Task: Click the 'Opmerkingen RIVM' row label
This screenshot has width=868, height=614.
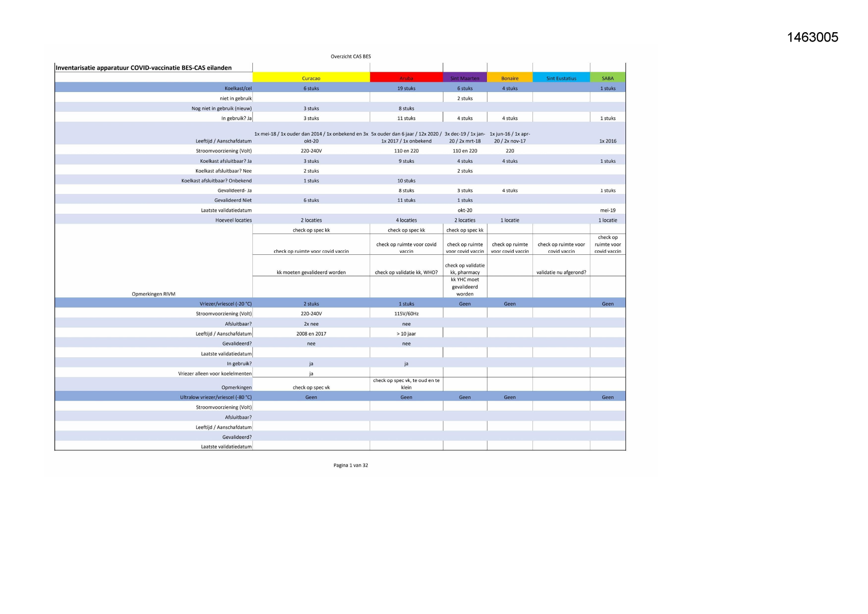Action: point(153,294)
